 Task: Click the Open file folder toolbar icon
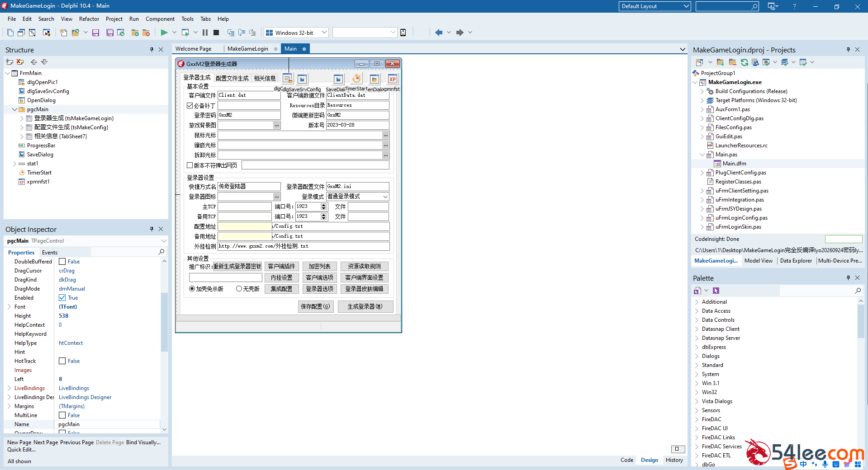76,33
